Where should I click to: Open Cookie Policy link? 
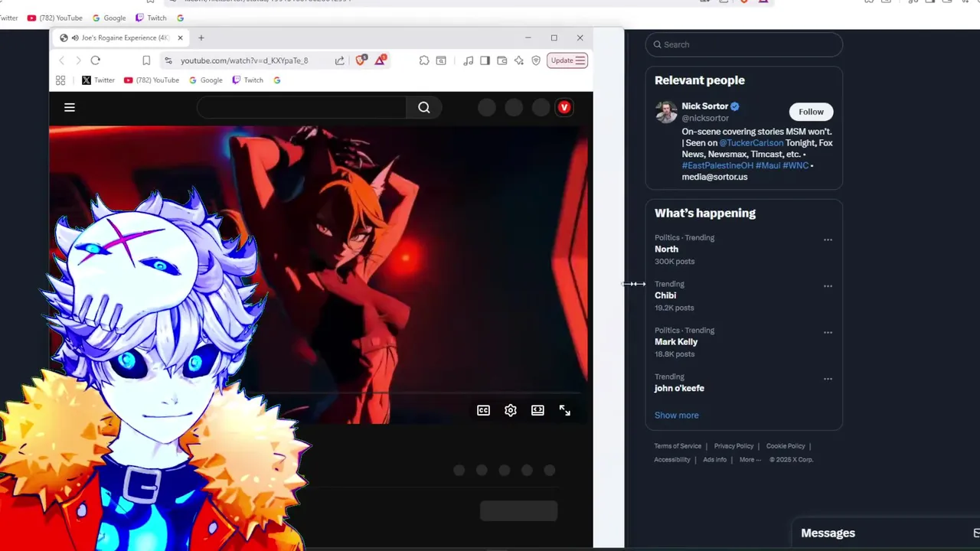[786, 446]
